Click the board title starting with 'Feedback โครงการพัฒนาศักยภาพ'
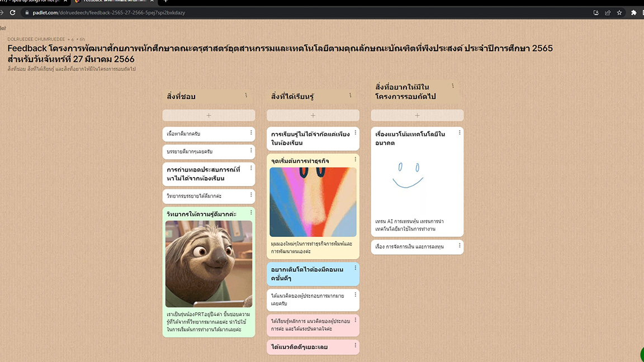This screenshot has width=644, height=362. 280,54
